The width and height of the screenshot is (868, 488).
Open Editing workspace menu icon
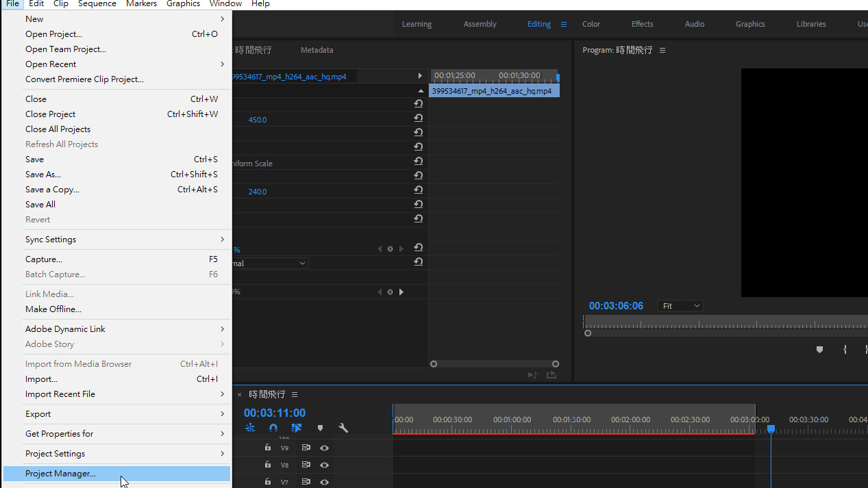tap(564, 24)
